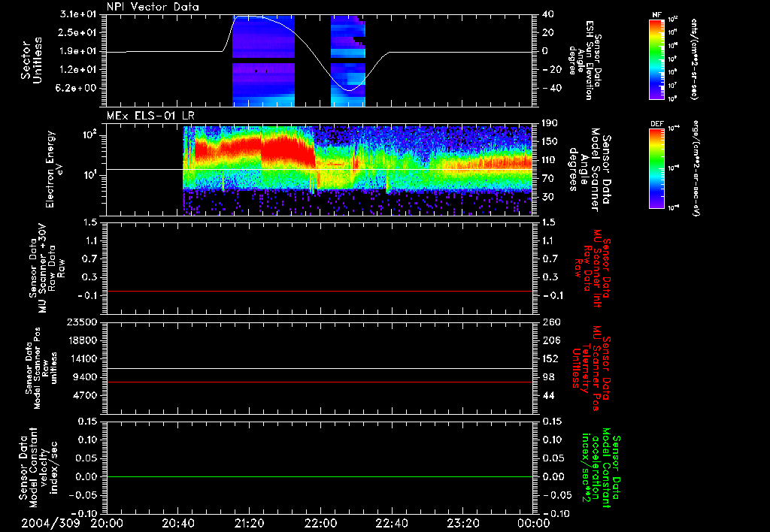Click the 'ESH Sun Elevation Angle' axis label

(584, 60)
